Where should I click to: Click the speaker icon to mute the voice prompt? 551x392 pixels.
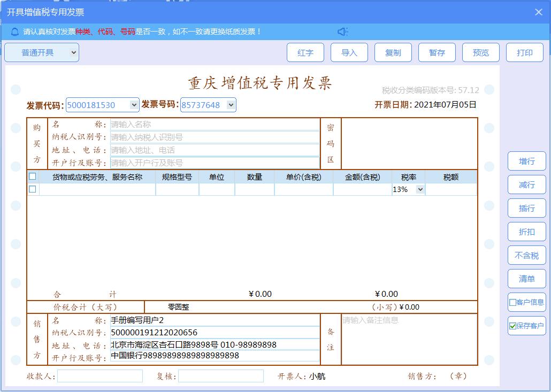tap(343, 31)
